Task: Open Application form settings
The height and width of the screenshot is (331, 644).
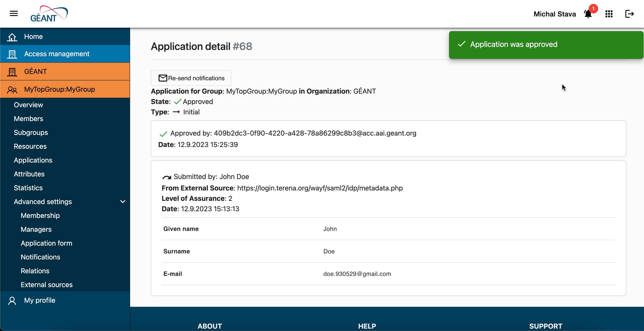Action: [46, 243]
